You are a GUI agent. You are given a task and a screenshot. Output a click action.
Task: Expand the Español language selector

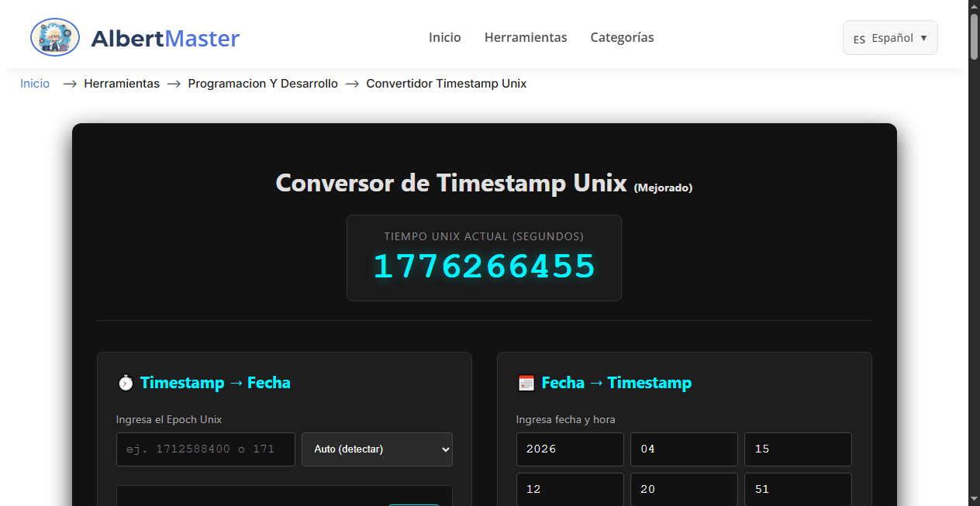890,37
